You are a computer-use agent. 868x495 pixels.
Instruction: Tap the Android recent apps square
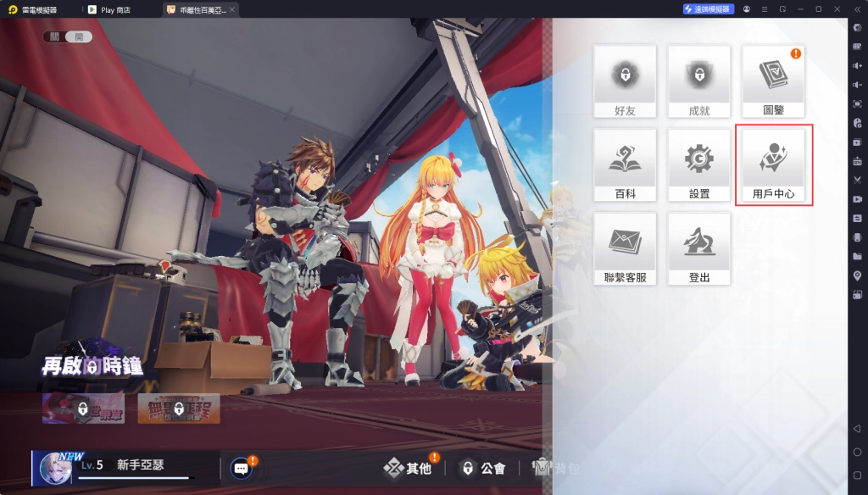point(857,475)
